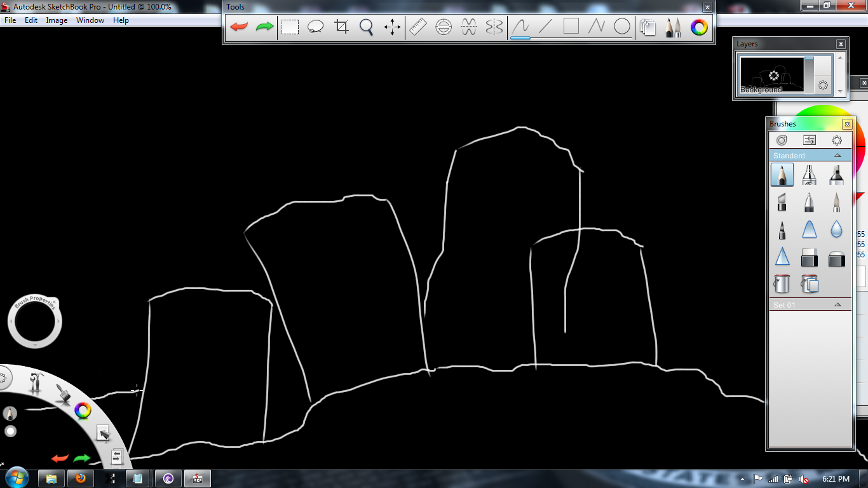Select the Airbrush in Brushes palette
Image resolution: width=868 pixels, height=488 pixels.
(x=810, y=174)
